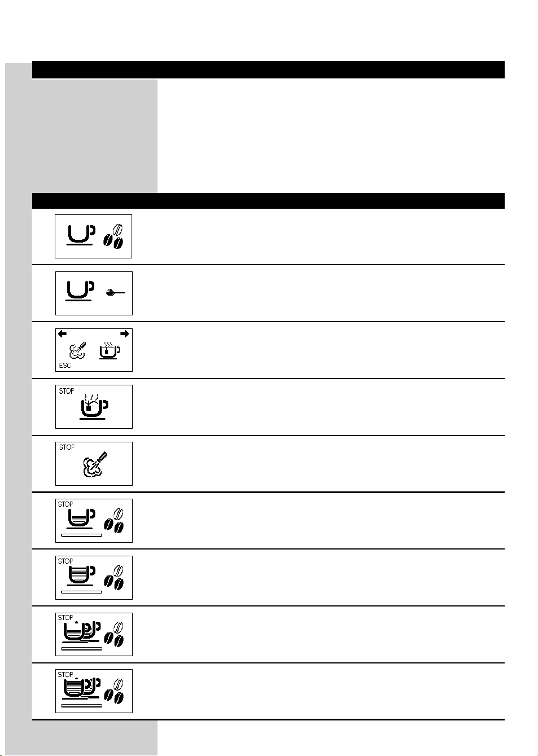538x756 pixels.
Task: Click STOP in the steam-only display
Action: pos(67,447)
